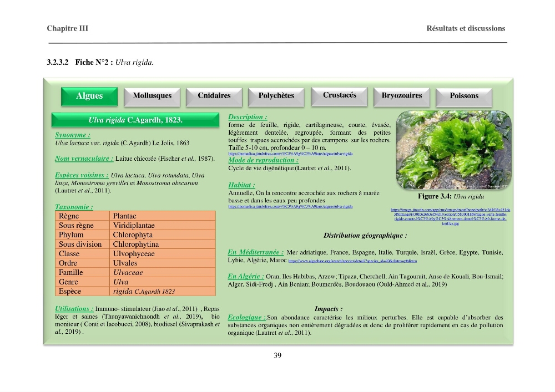Click the Mode de reproduction heading
This screenshot has height=392, width=555.
coord(263,160)
